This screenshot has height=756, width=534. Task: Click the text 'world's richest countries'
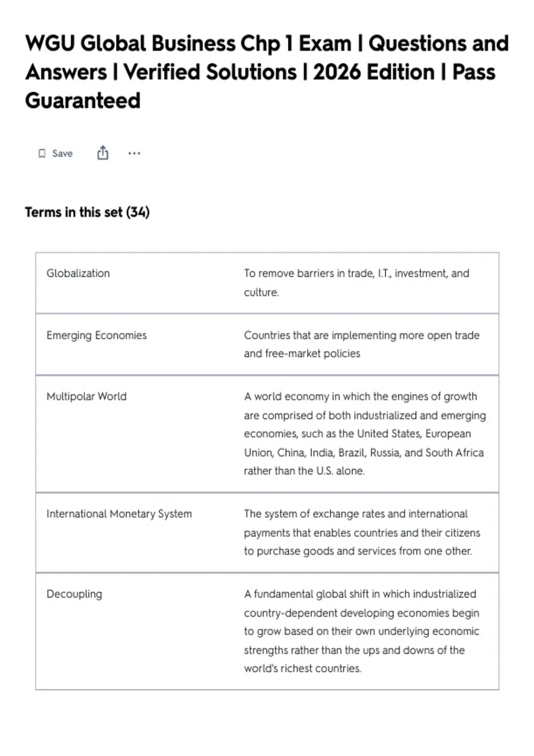(x=302, y=668)
